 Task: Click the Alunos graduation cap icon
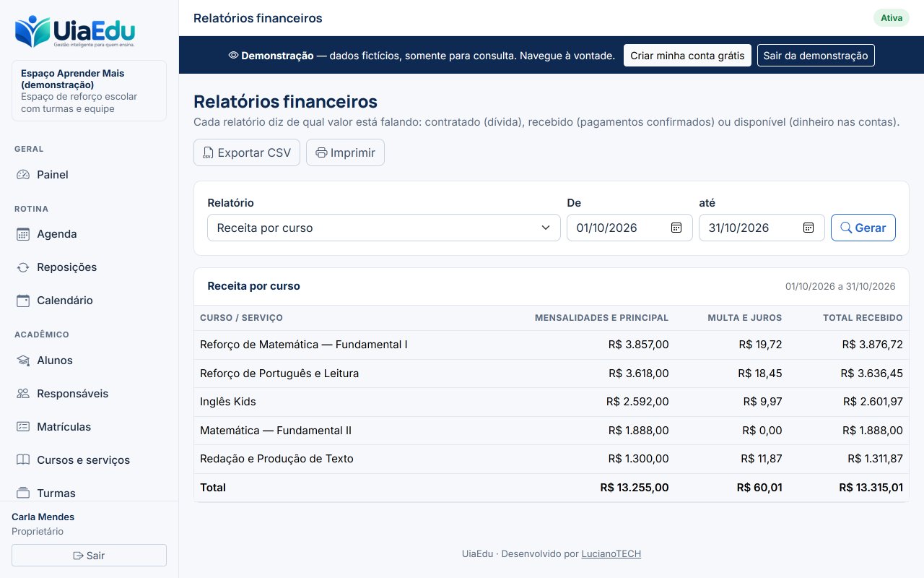[x=23, y=361]
